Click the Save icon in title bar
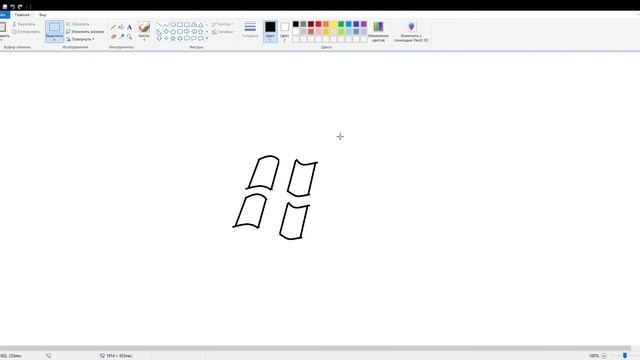The height and width of the screenshot is (360, 640). (5, 7)
